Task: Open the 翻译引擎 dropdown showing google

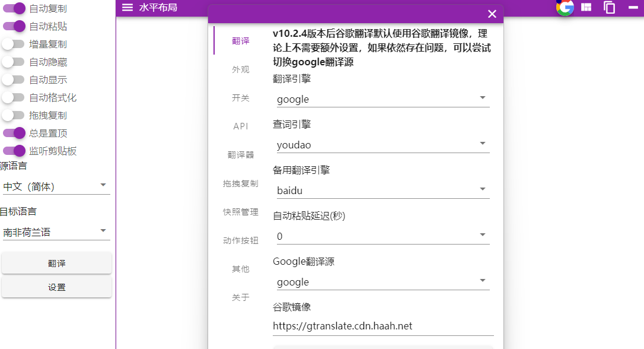Action: 382,99
